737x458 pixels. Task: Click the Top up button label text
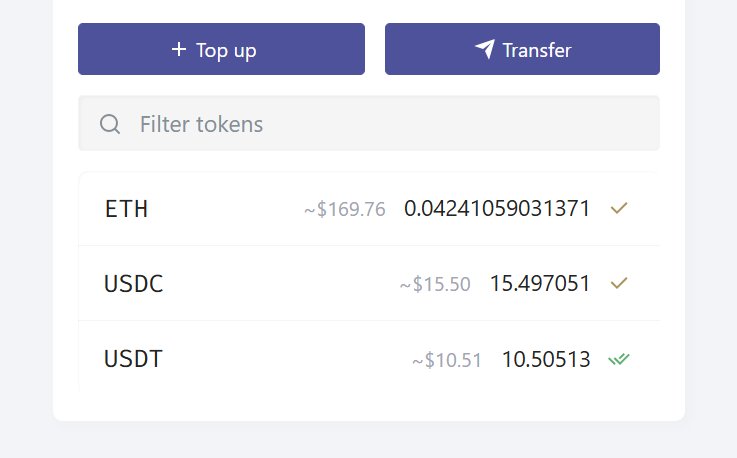coord(226,50)
